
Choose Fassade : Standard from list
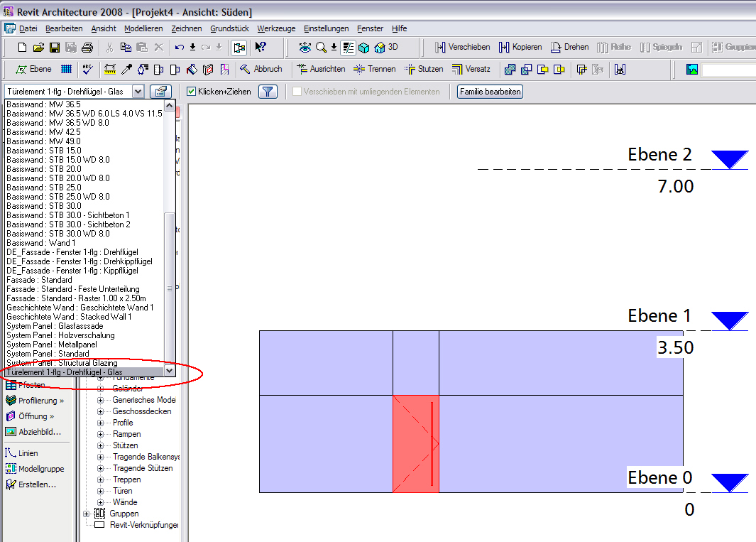[39, 280]
